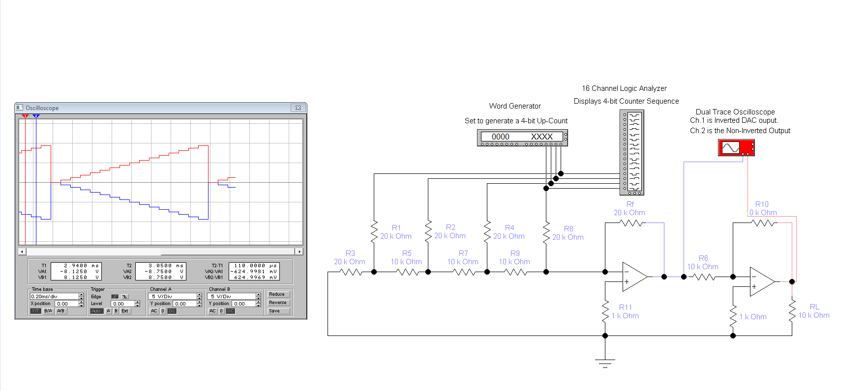Adjust the Channel B V/Div spinner
The height and width of the screenshot is (391, 868).
[258, 296]
